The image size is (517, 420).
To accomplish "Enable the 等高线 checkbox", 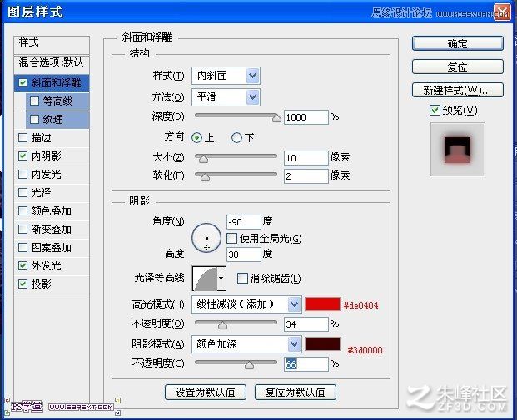I will 34,101.
